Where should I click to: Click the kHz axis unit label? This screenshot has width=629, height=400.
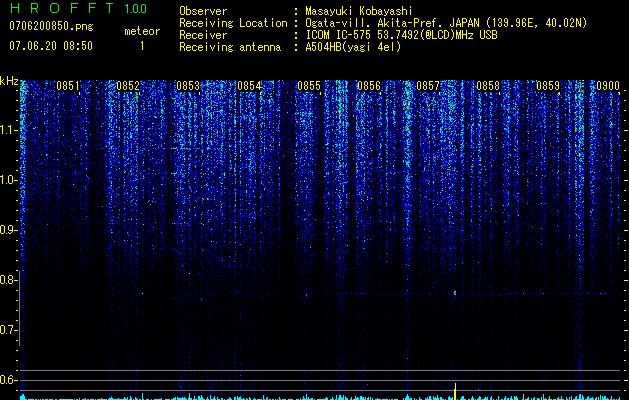point(9,81)
